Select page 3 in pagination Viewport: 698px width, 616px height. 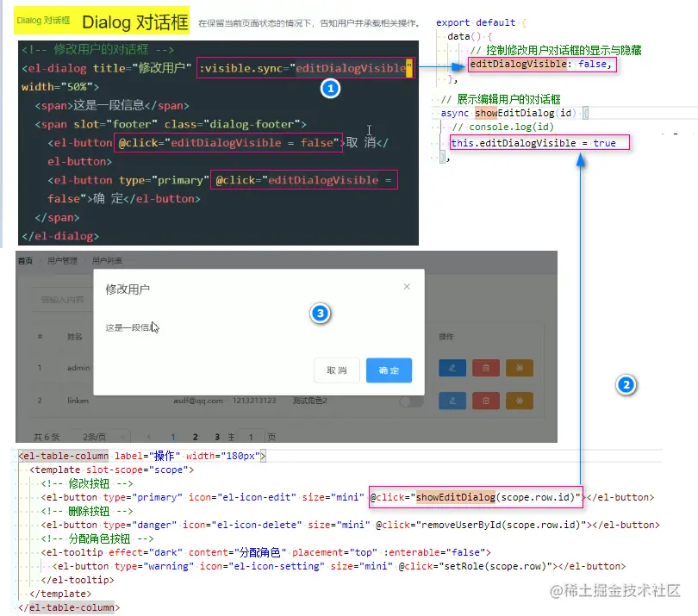[x=217, y=437]
